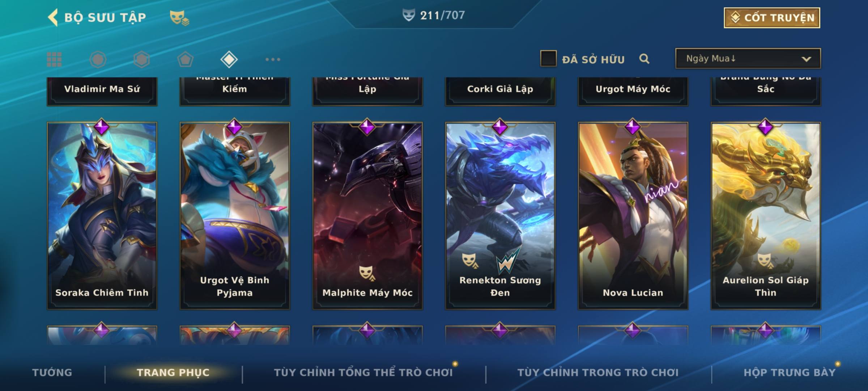
Task: Select the diamond rarity filter icon
Action: [x=229, y=59]
